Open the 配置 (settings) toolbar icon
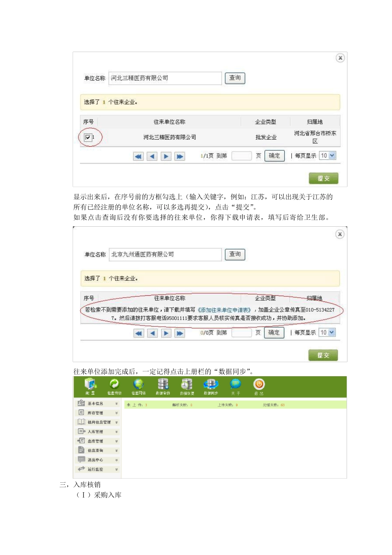This screenshot has width=392, height=555. pyautogui.click(x=90, y=384)
